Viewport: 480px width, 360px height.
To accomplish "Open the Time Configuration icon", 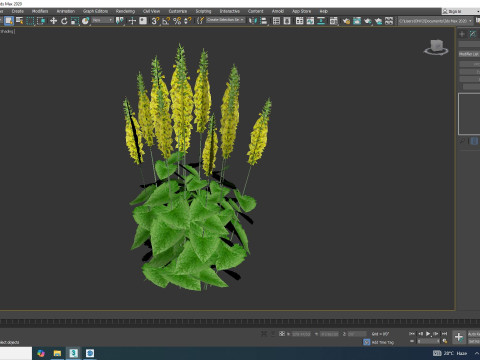I will [445, 341].
